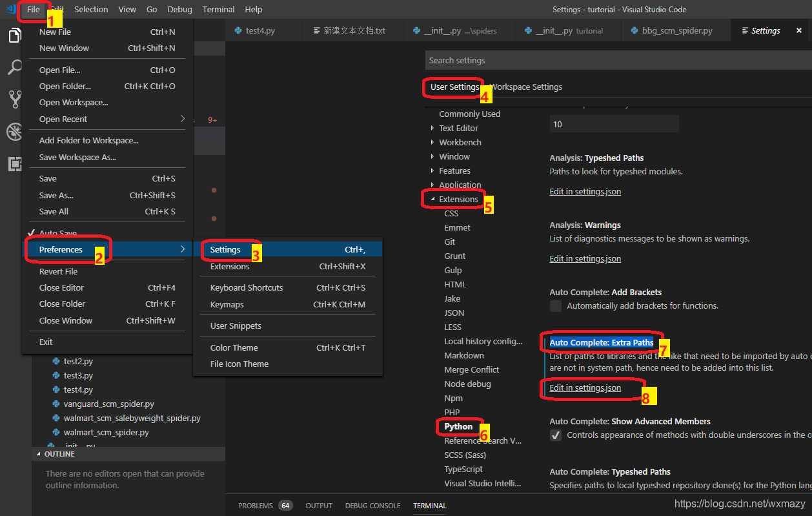Switch to the test4.py editor tab

[x=263, y=30]
